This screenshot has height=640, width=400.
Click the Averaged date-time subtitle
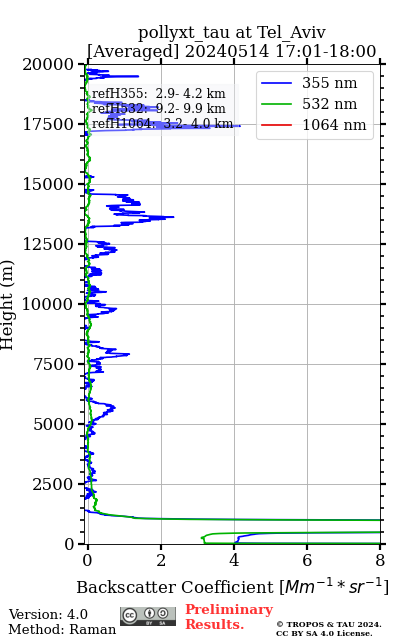[x=232, y=52]
